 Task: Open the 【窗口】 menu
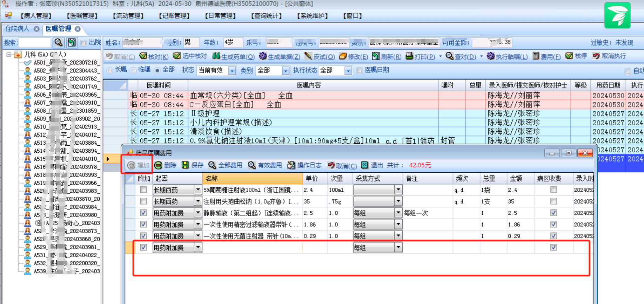(x=353, y=16)
